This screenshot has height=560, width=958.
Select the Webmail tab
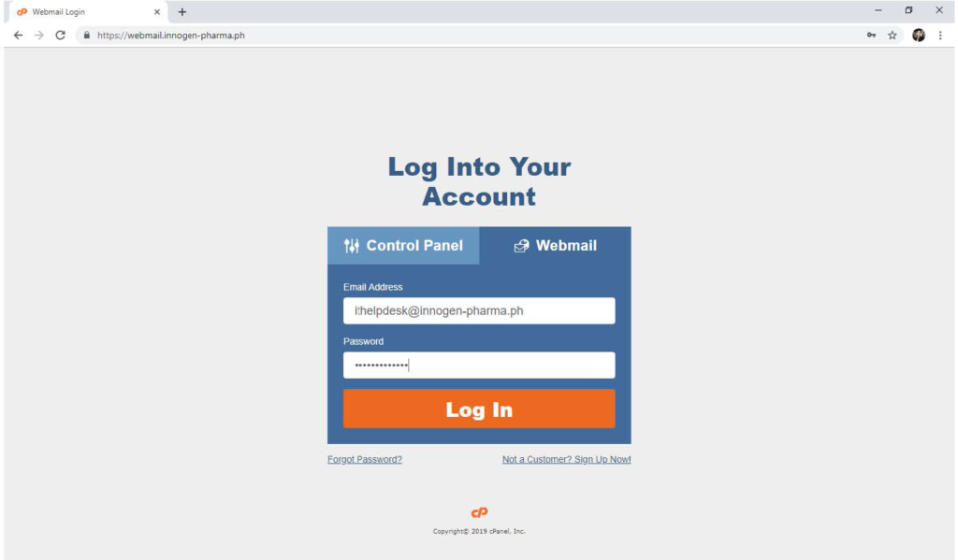tap(556, 246)
